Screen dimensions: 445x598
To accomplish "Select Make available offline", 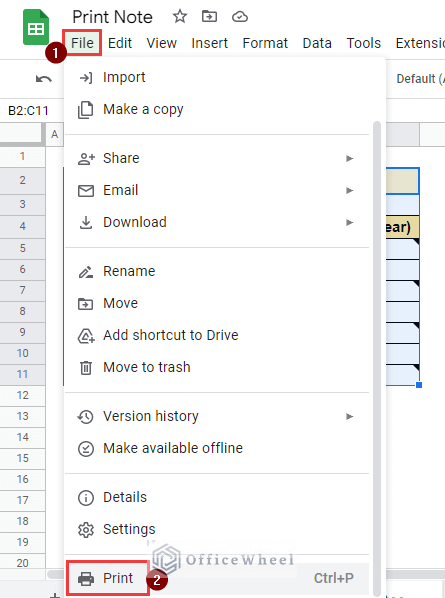I will point(217,448).
